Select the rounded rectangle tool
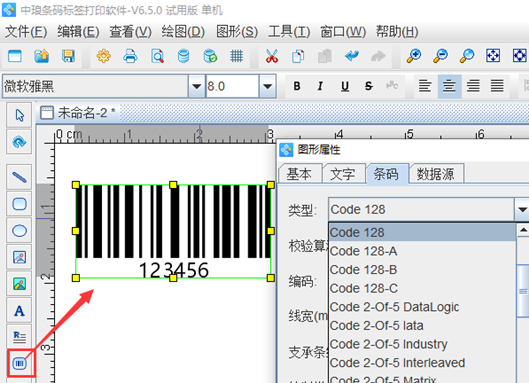 (x=19, y=204)
